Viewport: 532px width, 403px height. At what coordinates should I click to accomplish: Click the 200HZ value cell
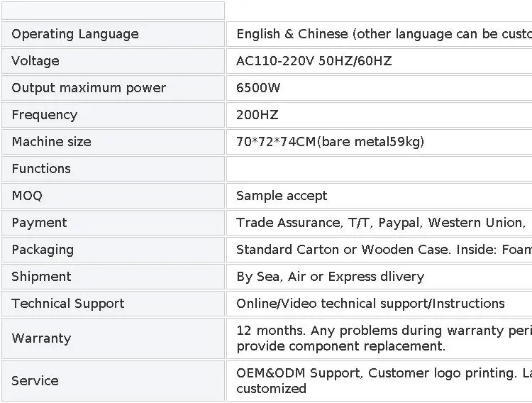pos(257,115)
